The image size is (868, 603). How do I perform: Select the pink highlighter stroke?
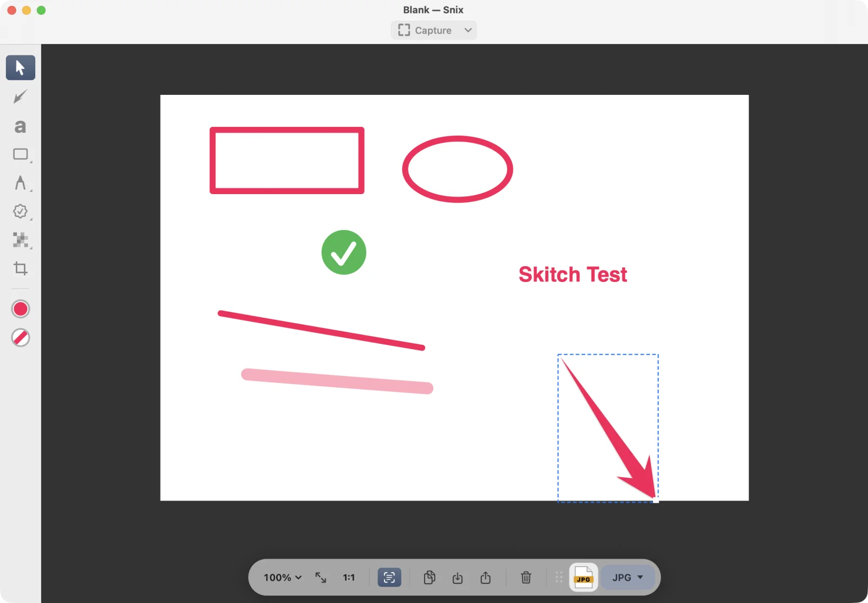tap(337, 381)
